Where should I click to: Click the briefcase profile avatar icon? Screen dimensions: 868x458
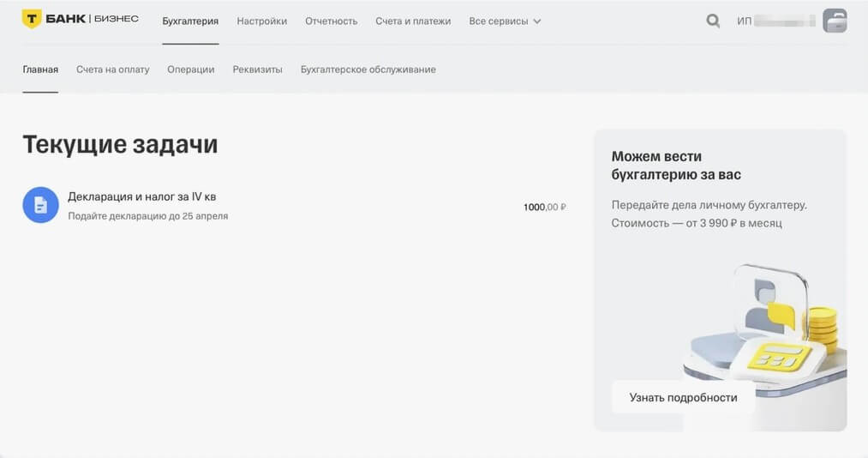click(x=834, y=21)
